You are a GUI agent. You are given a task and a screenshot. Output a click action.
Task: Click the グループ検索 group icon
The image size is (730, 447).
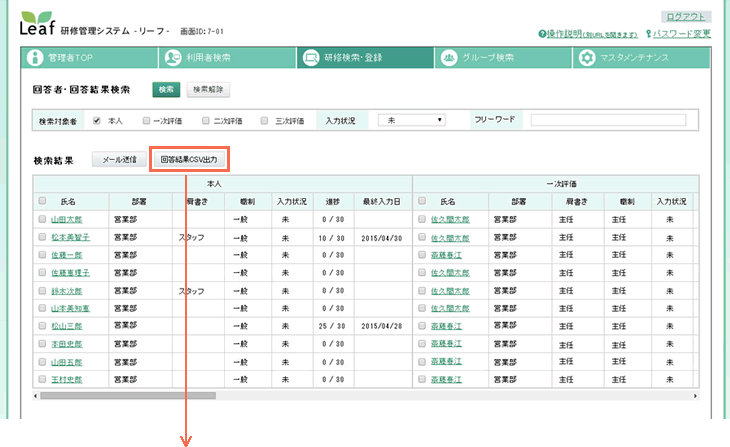449,58
